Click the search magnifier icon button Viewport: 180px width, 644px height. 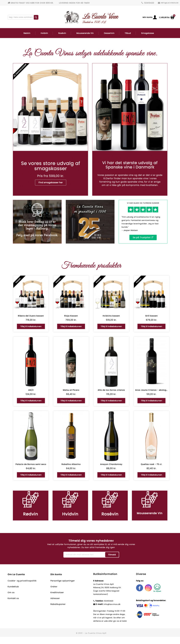[x=36, y=17]
